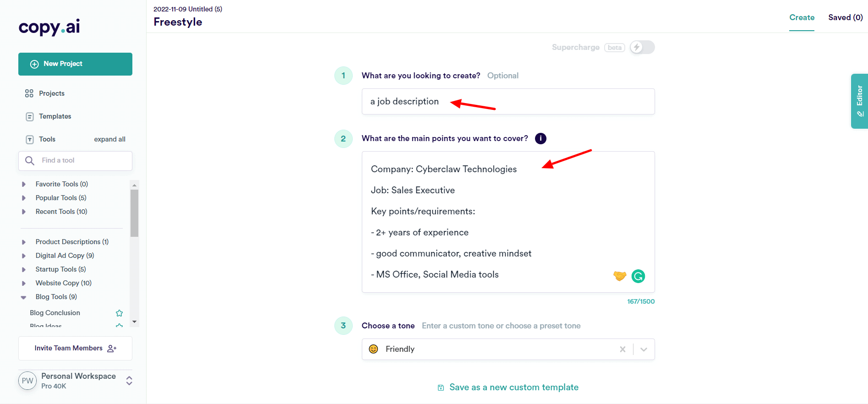868x404 pixels.
Task: Click expand all next to Tools
Action: click(109, 139)
